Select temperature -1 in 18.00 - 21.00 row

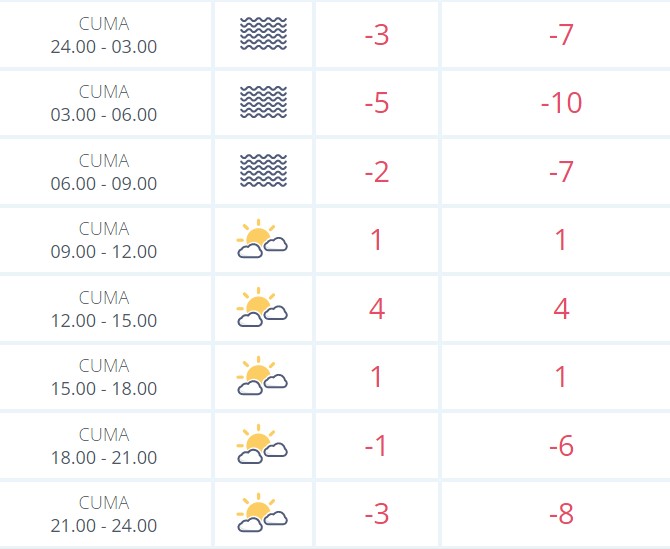coord(376,446)
